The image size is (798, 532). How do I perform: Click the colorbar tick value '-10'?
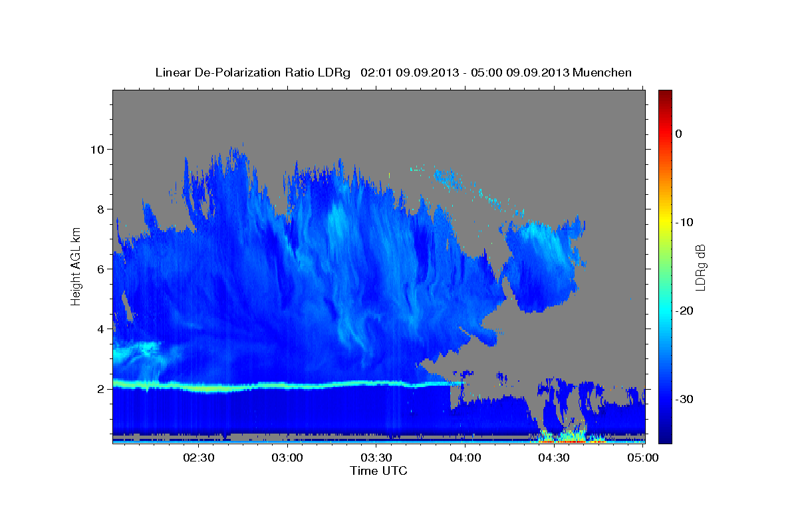tap(683, 222)
